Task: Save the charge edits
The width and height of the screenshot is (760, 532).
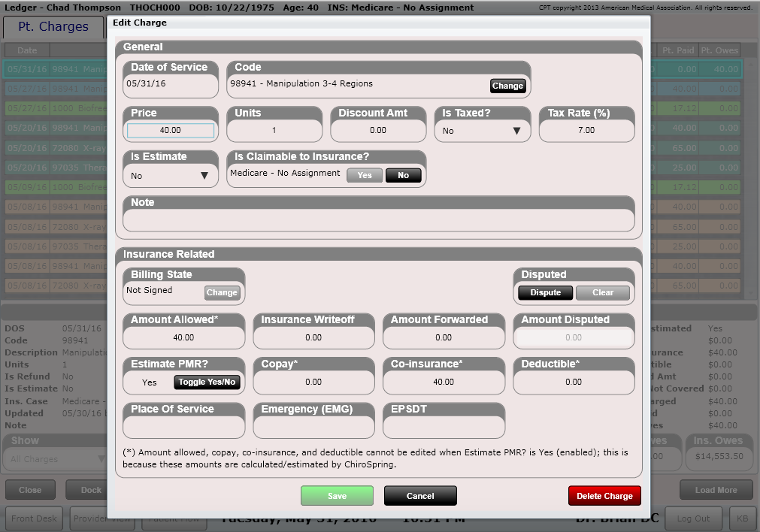Action: [x=337, y=496]
